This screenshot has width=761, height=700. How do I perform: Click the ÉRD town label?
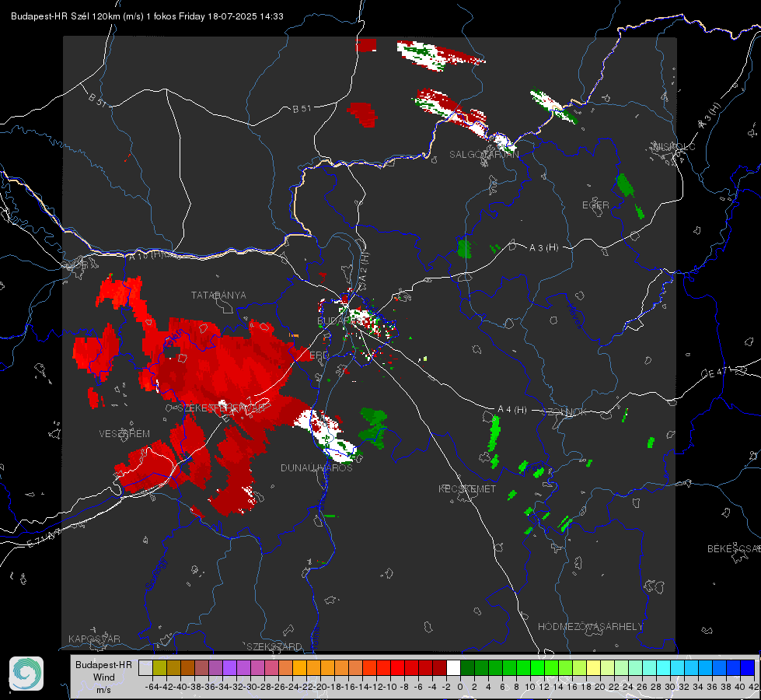[x=319, y=355]
